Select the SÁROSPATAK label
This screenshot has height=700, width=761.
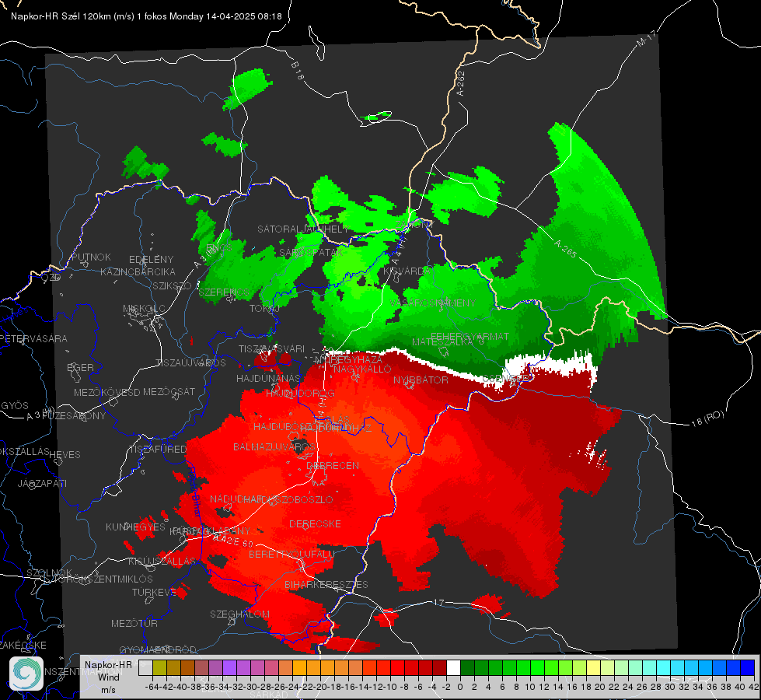pos(311,252)
